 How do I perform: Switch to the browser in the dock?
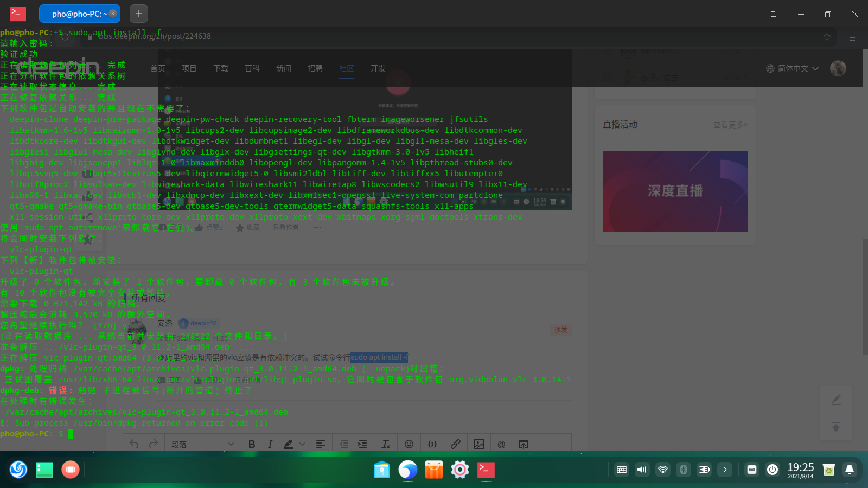coord(408,470)
